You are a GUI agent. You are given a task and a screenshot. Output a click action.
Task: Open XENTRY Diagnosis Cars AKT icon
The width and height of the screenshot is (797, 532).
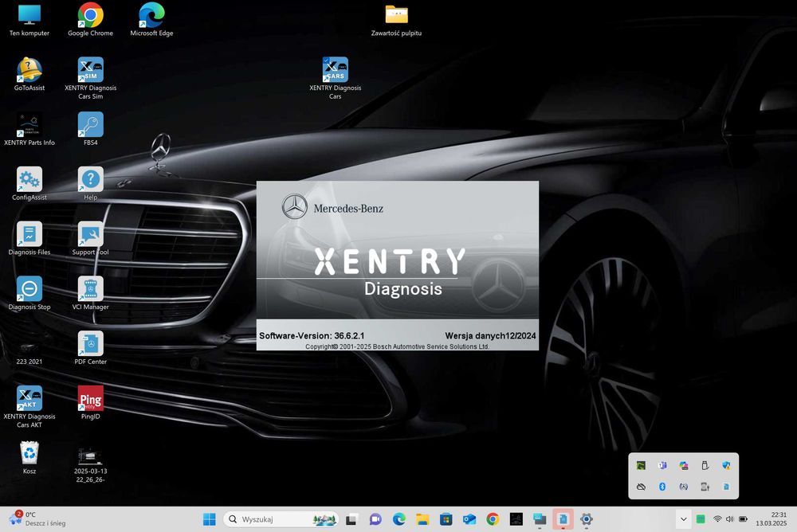tap(29, 406)
